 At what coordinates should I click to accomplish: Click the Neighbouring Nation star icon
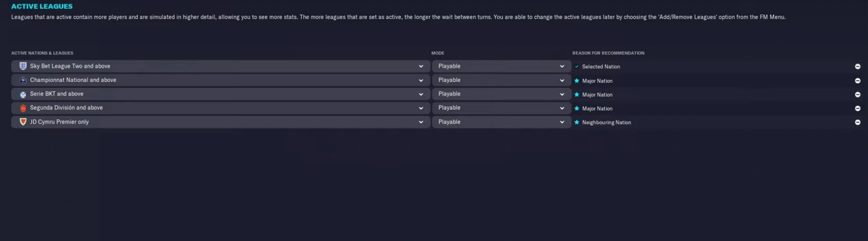576,123
